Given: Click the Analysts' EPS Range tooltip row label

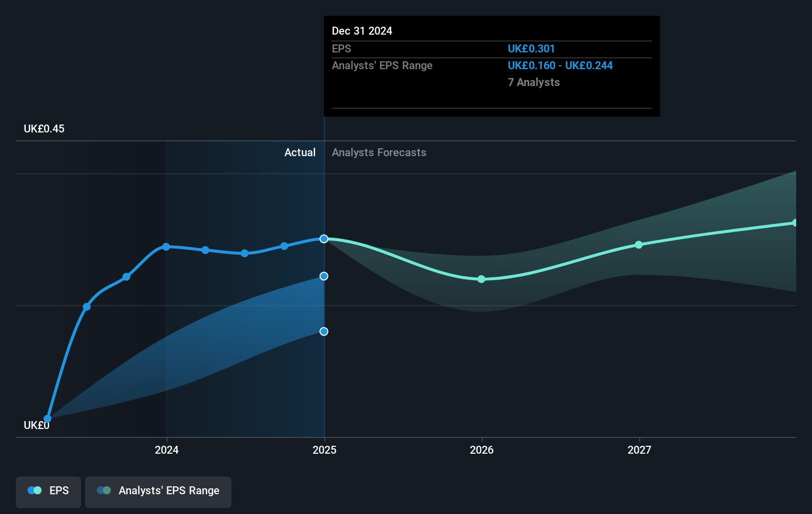Looking at the screenshot, I should point(382,66).
